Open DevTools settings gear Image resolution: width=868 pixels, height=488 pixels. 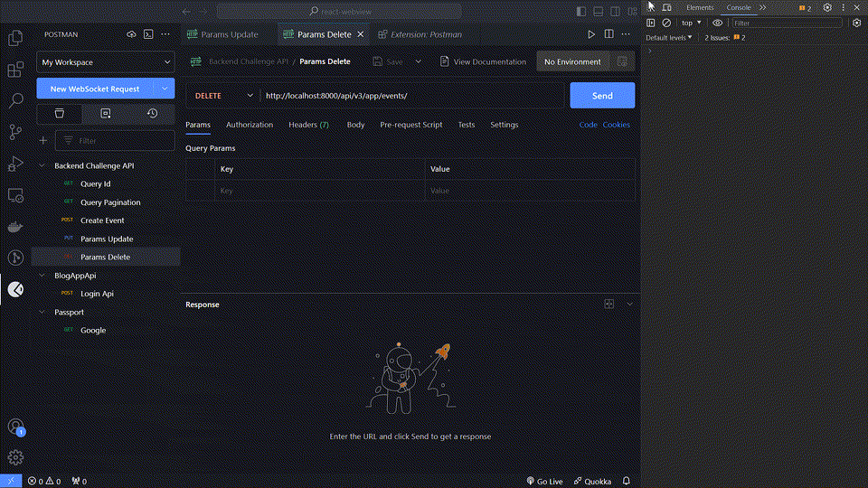point(827,8)
